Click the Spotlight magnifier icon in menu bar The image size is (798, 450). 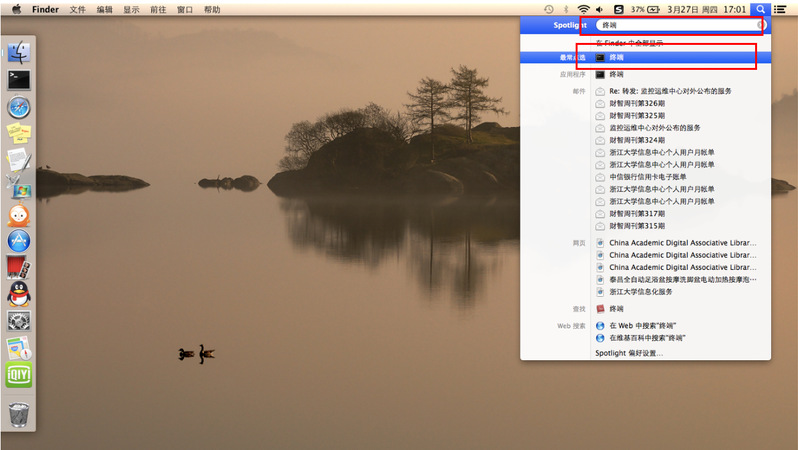[x=761, y=9]
